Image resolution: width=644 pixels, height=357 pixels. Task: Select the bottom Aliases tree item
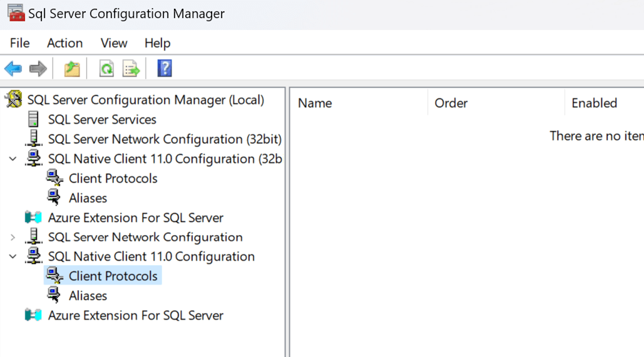click(88, 296)
